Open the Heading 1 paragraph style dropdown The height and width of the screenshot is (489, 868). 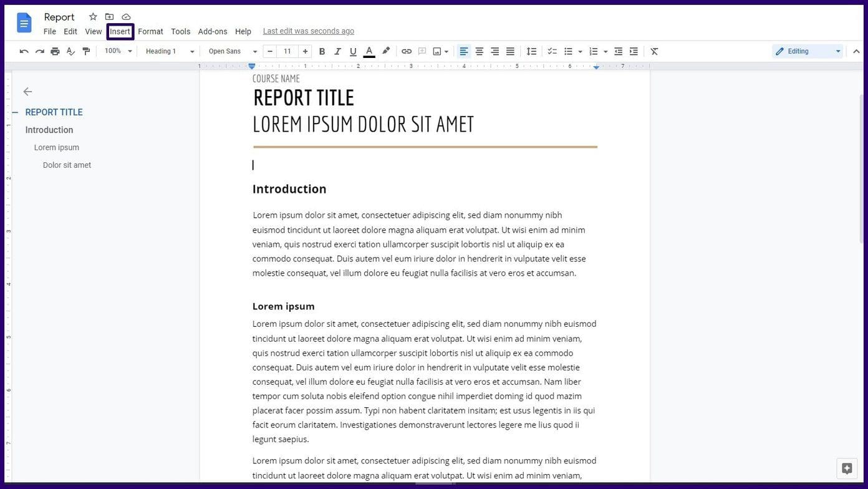coord(170,51)
